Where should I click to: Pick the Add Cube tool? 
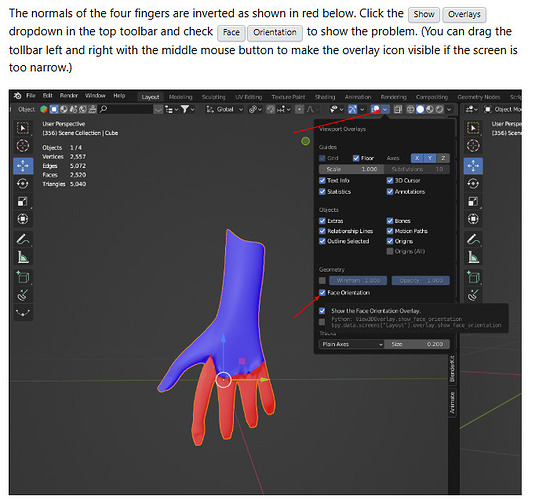23,277
